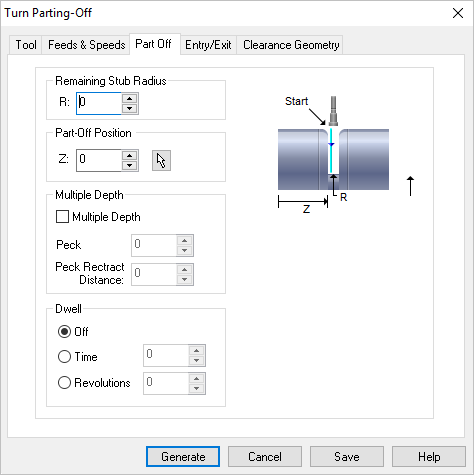Click the Save button
474x475 pixels.
[347, 457]
